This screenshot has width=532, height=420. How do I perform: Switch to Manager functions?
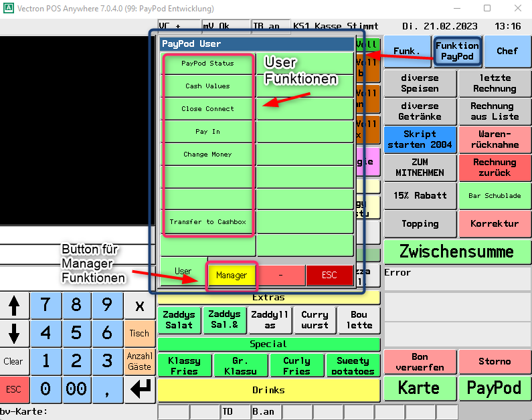click(232, 276)
